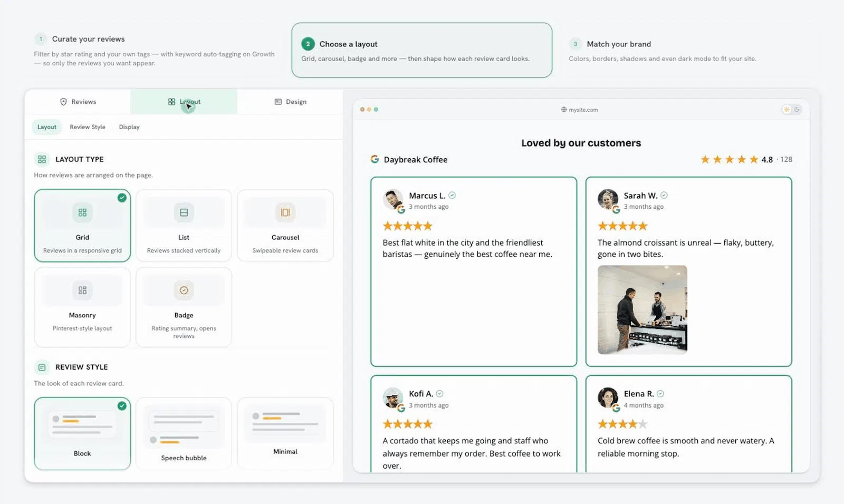The height and width of the screenshot is (504, 844).
Task: Switch to the Layout tab
Action: [184, 102]
